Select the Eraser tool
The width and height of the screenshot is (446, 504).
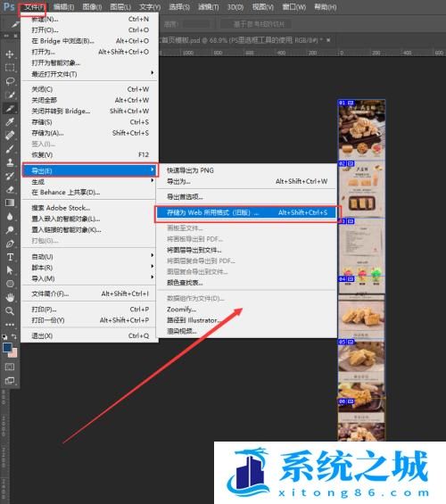[10, 189]
